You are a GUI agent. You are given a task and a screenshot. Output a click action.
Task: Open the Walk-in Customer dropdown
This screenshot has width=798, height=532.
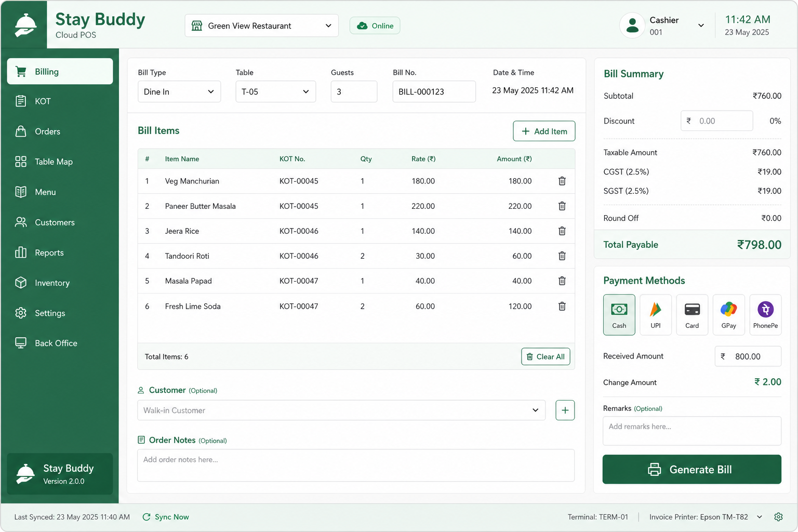coord(341,410)
